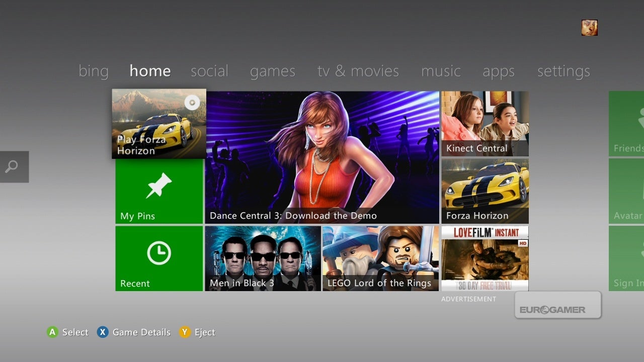Click the yellow Y button icon

pos(185,332)
